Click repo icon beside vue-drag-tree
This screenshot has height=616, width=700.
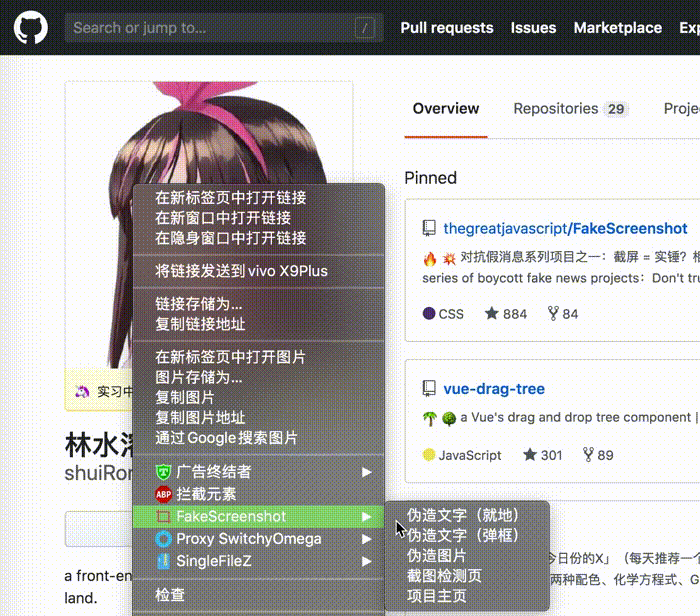click(429, 388)
